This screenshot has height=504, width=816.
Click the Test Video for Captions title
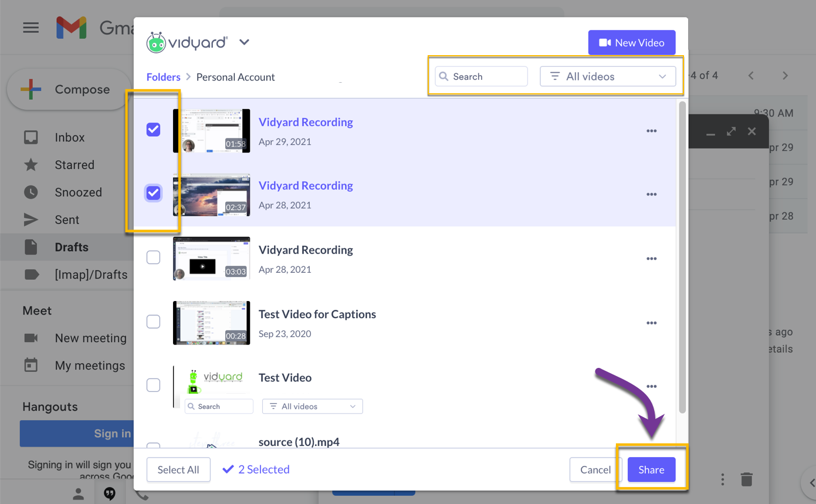[317, 314]
